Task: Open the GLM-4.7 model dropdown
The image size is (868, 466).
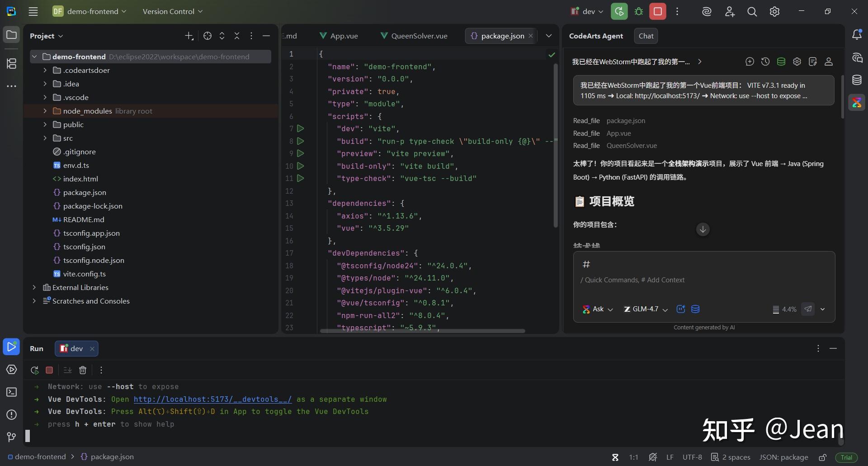Action: tap(646, 309)
